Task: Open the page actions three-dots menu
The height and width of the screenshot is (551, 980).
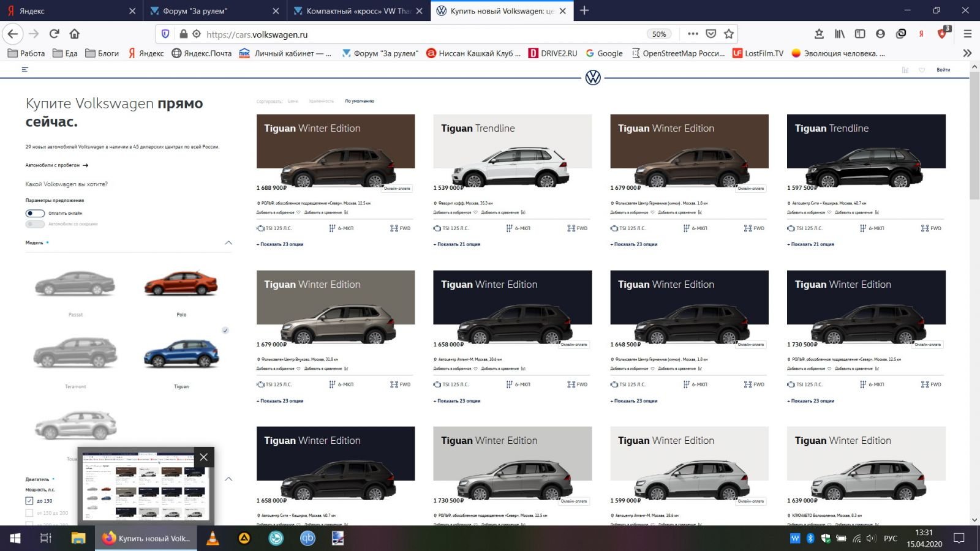Action: [693, 34]
